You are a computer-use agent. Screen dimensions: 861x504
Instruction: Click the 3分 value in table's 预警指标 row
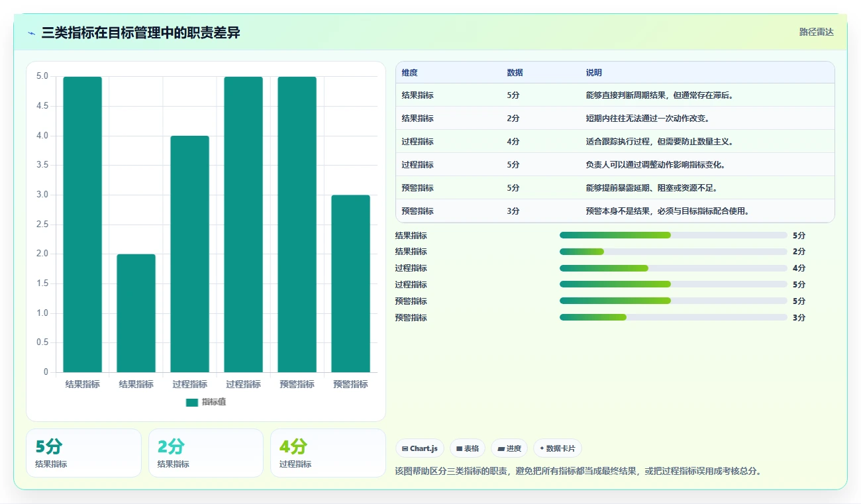pos(513,211)
